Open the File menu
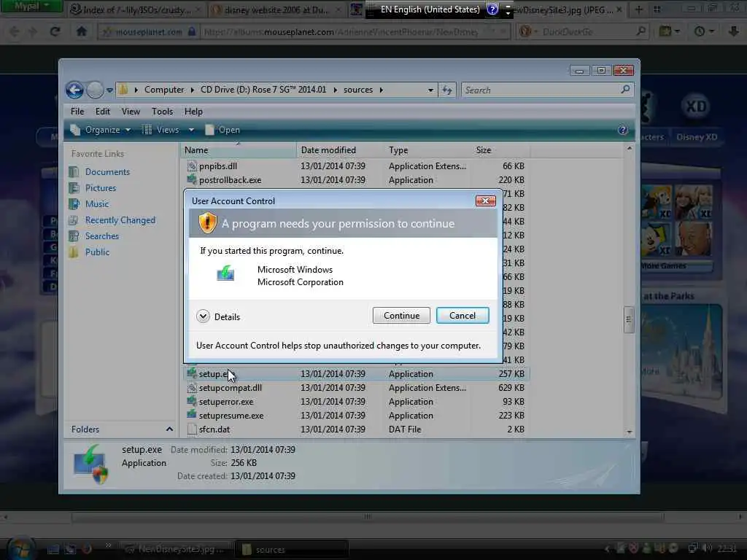Screen dimensions: 747x560 (77, 112)
